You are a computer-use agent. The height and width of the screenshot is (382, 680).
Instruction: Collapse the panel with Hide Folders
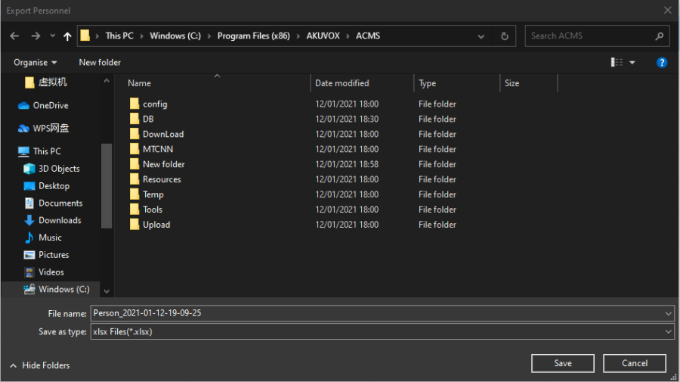tap(40, 366)
